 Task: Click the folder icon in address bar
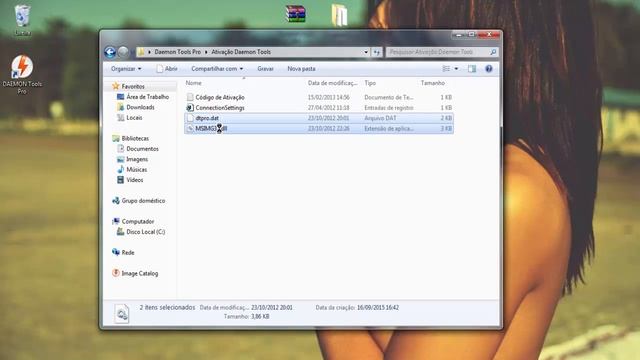click(141, 52)
